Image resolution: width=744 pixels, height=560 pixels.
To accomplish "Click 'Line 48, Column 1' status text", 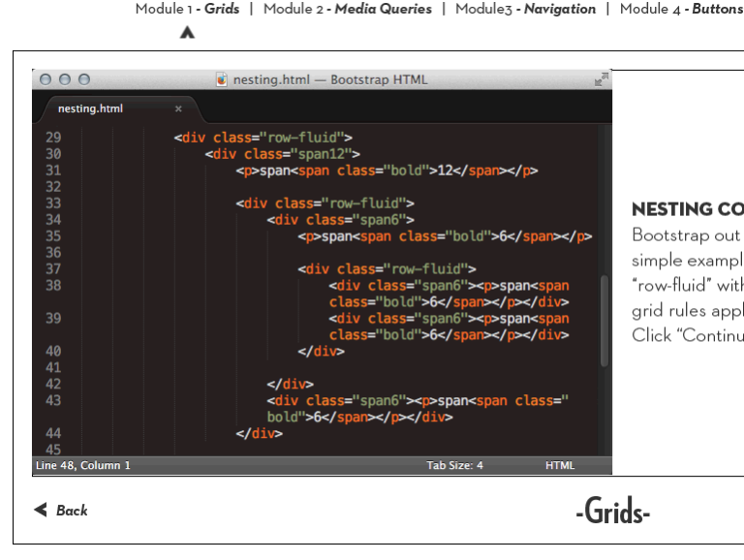I will pos(83,465).
